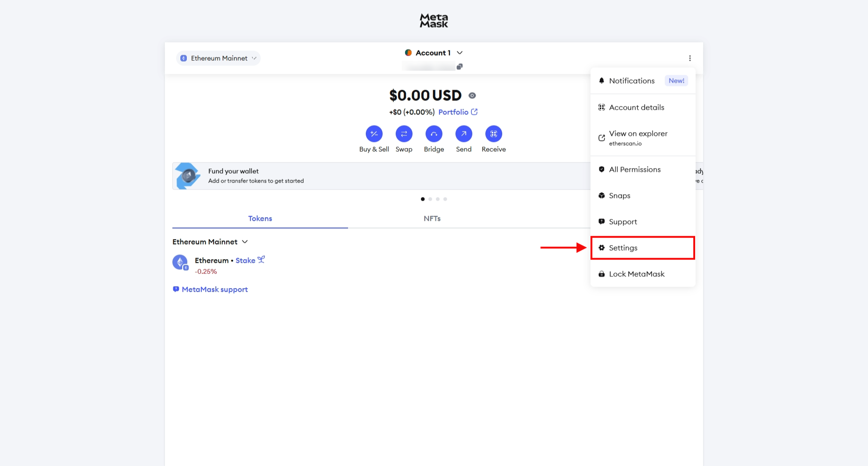
Task: Select the second carousel dot indicator
Action: (430, 199)
